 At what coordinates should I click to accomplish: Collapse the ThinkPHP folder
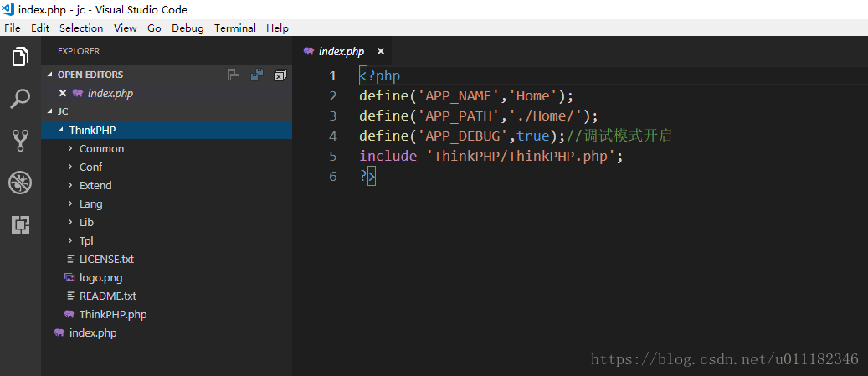click(60, 130)
